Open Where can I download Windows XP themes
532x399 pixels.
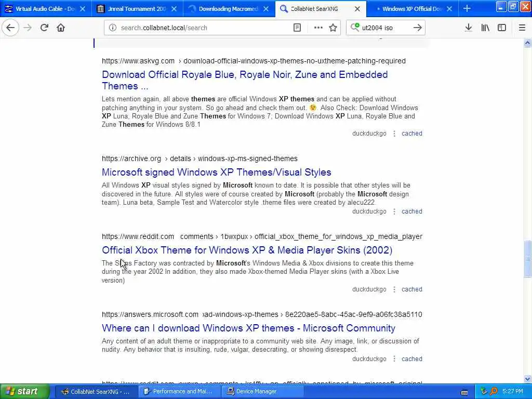point(248,328)
